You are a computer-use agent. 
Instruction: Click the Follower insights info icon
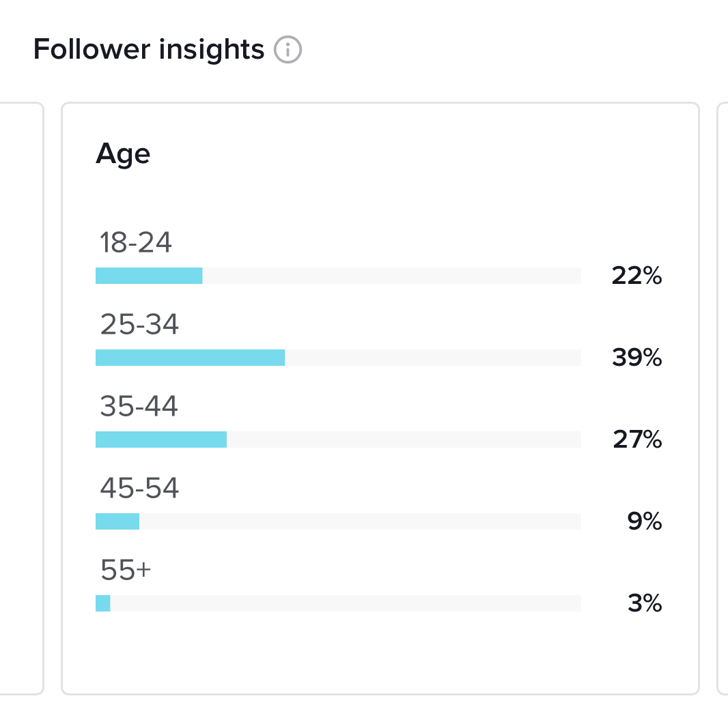point(288,50)
